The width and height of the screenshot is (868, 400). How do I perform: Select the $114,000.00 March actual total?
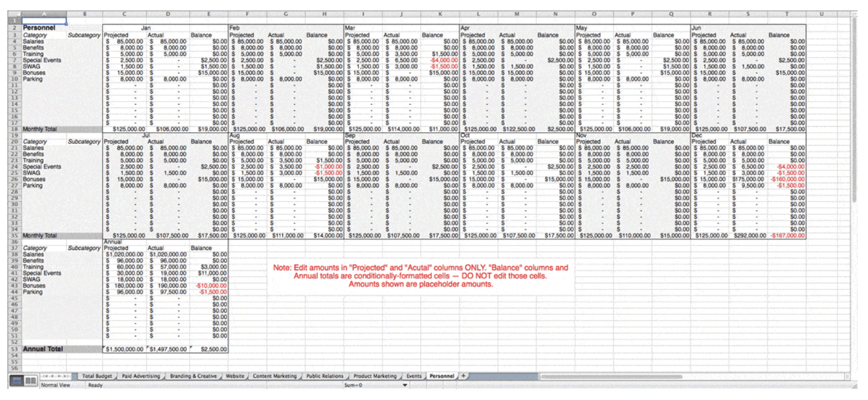click(402, 128)
